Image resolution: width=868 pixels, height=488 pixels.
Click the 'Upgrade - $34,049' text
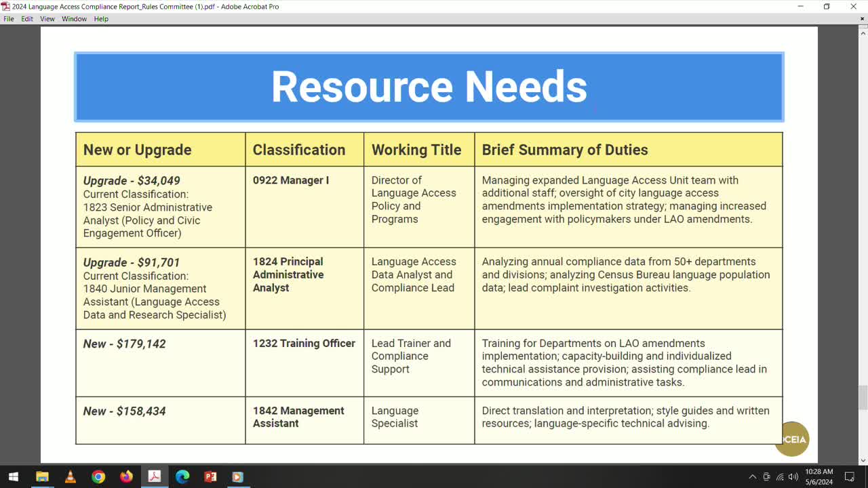pos(132,181)
